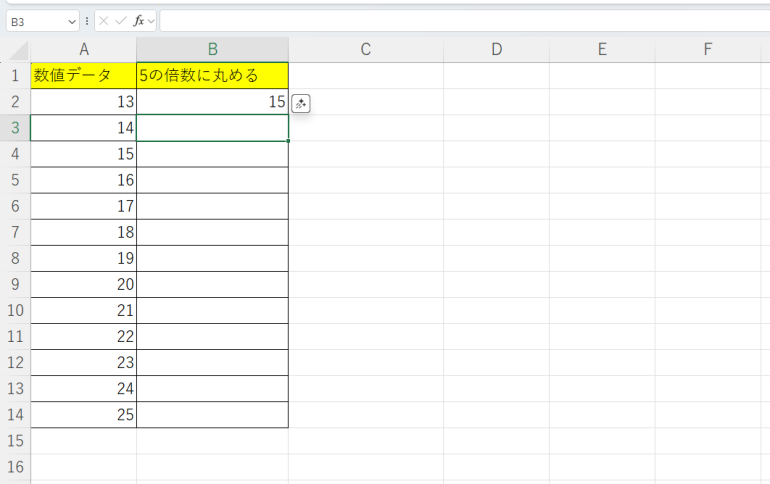Click the Select All corner triangle

(x=19, y=51)
